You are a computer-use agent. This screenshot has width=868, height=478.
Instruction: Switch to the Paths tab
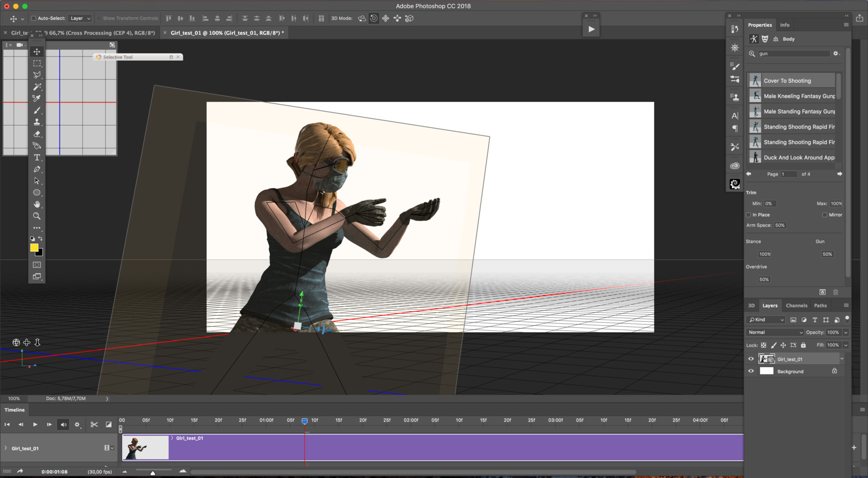[x=820, y=306]
